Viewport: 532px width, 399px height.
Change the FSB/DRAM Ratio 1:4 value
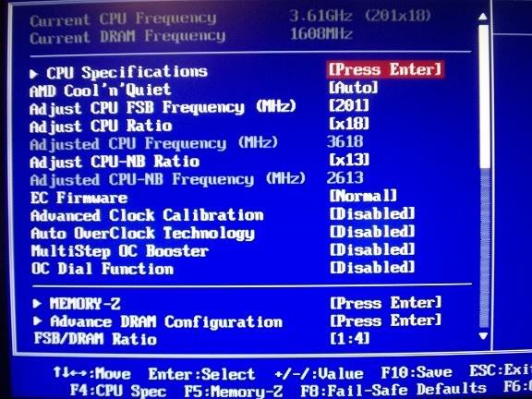[349, 338]
